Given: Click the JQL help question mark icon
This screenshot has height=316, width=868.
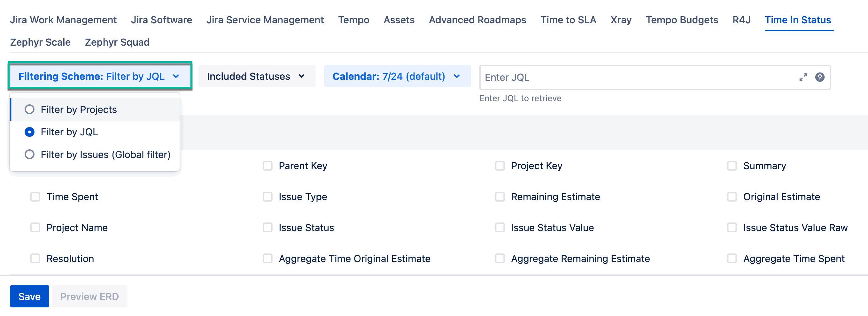Looking at the screenshot, I should point(819,77).
